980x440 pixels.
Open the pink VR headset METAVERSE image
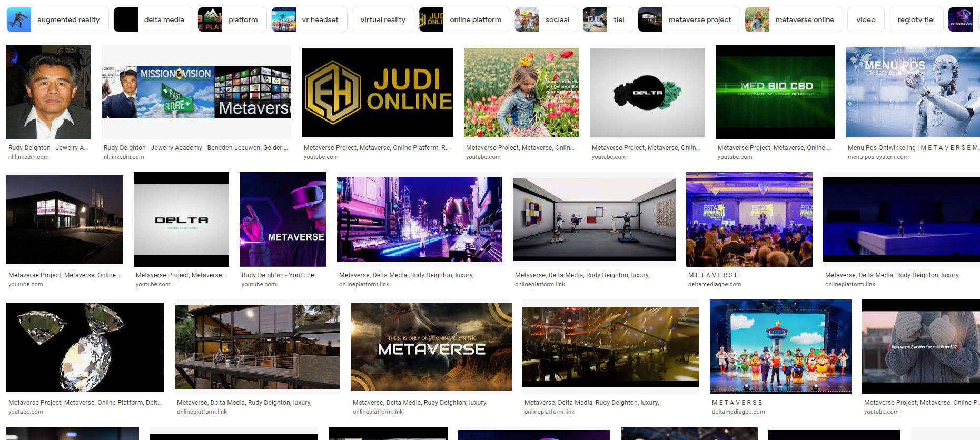283,219
